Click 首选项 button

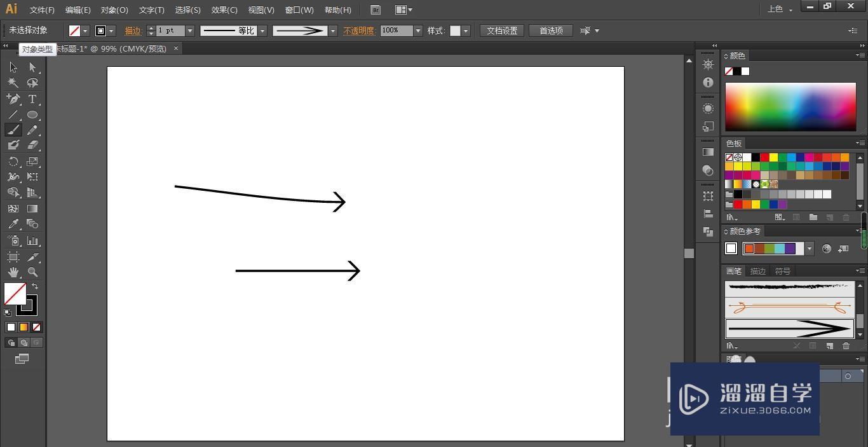pyautogui.click(x=551, y=31)
